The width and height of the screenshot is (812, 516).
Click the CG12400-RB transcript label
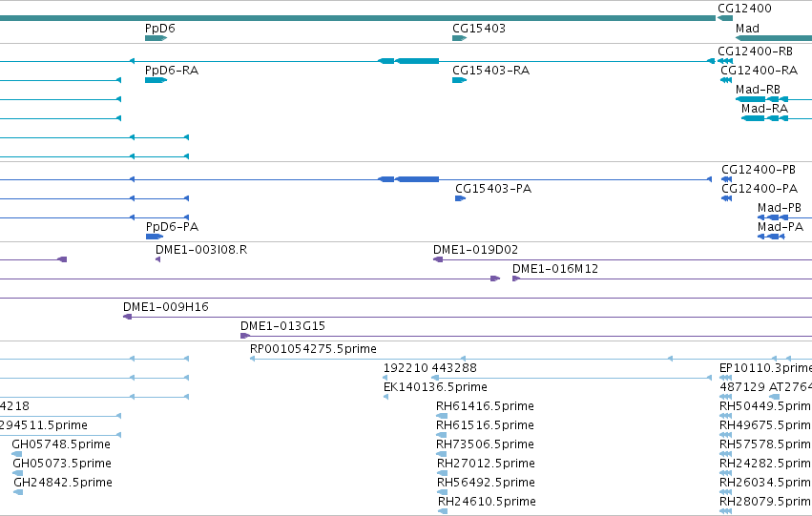pyautogui.click(x=755, y=52)
